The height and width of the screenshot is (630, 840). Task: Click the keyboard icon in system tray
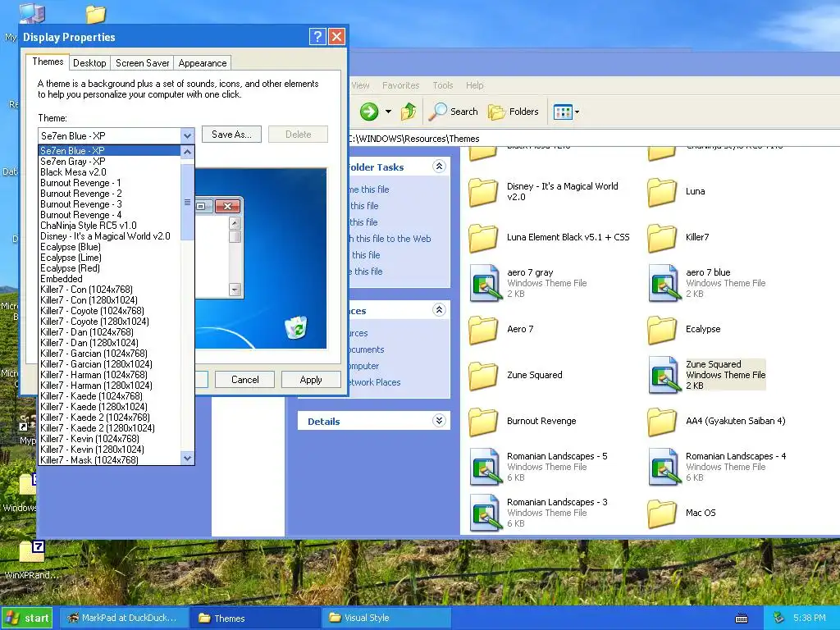742,619
